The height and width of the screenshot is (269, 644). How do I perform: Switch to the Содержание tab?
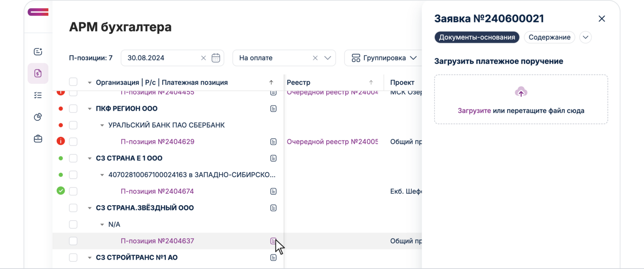tap(549, 37)
